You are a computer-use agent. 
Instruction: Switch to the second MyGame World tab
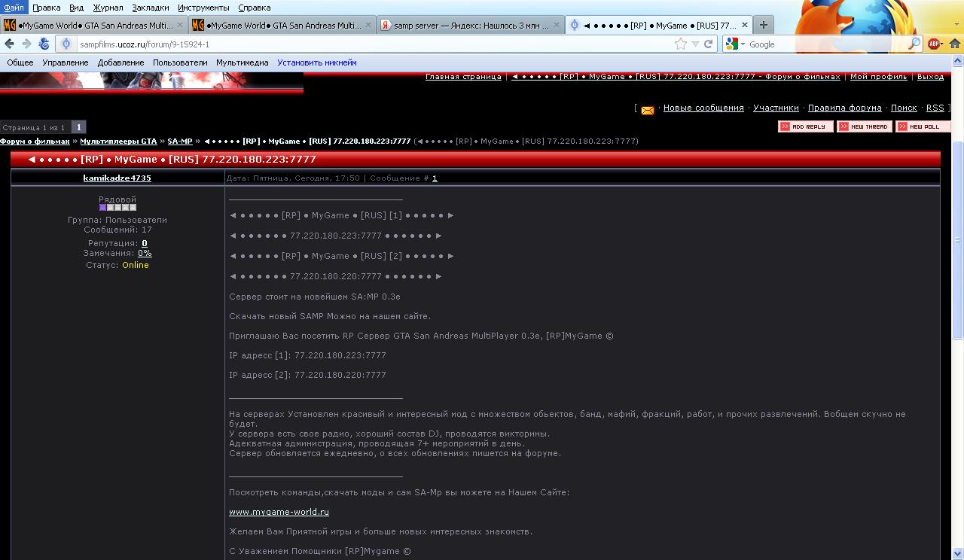(282, 25)
